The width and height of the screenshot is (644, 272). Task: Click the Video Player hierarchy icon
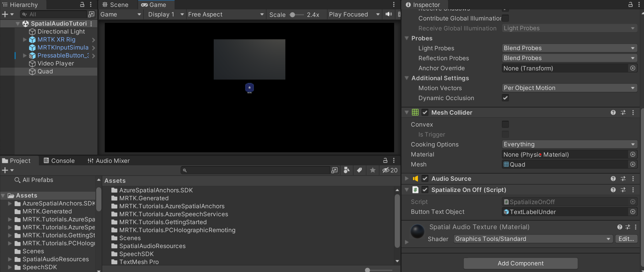(x=33, y=63)
